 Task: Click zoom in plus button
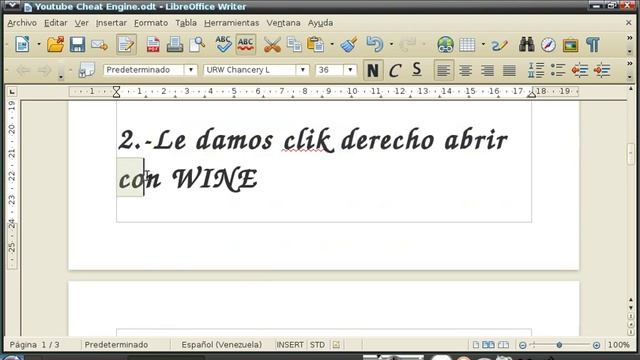596,345
